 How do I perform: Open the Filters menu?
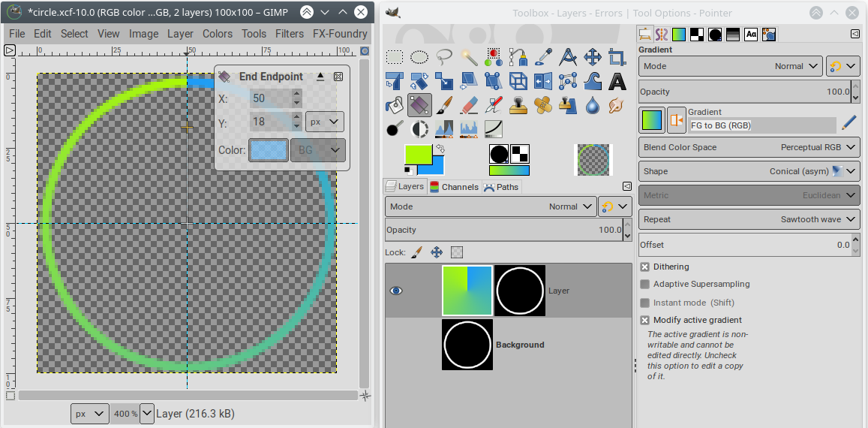tap(290, 34)
